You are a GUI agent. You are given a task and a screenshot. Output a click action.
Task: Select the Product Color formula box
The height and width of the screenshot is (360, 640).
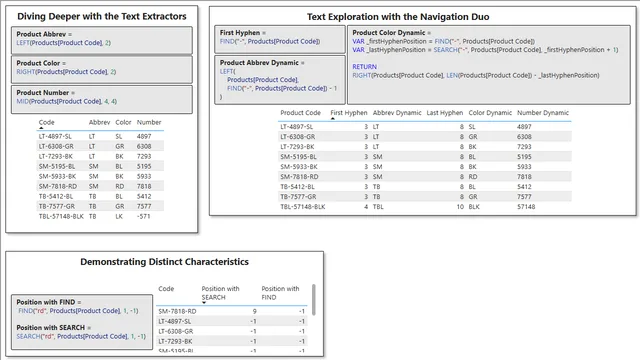102,69
